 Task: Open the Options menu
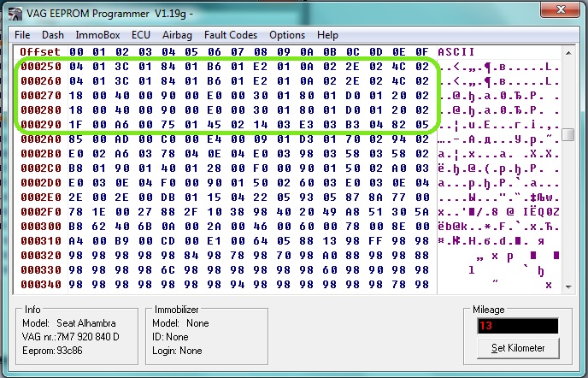[286, 35]
